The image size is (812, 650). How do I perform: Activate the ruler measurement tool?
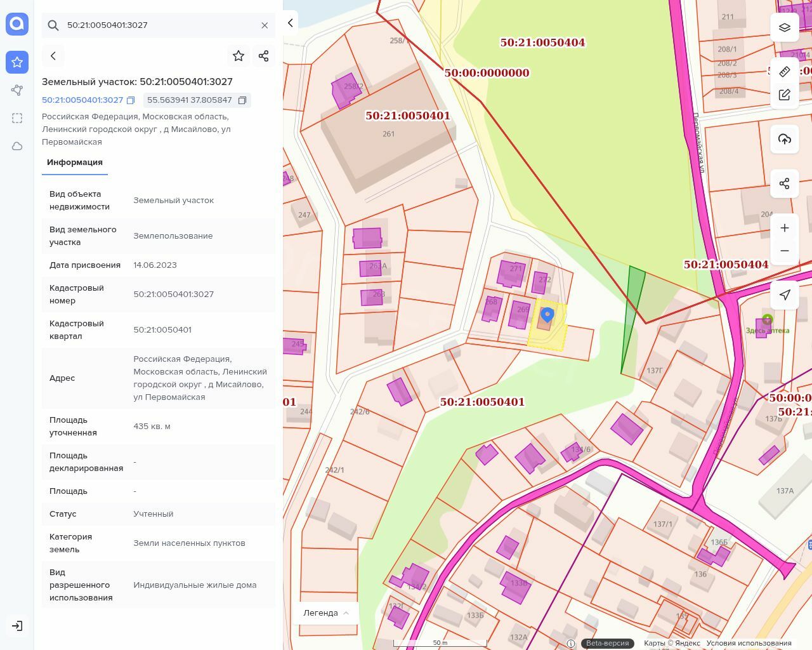(x=785, y=72)
